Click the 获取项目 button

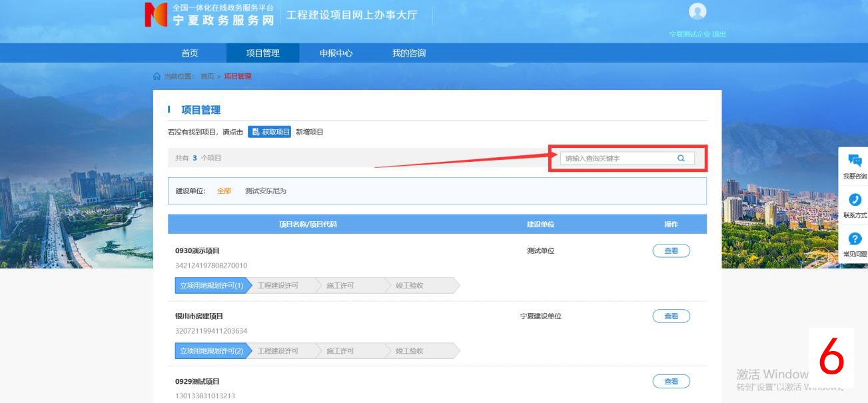tap(270, 132)
